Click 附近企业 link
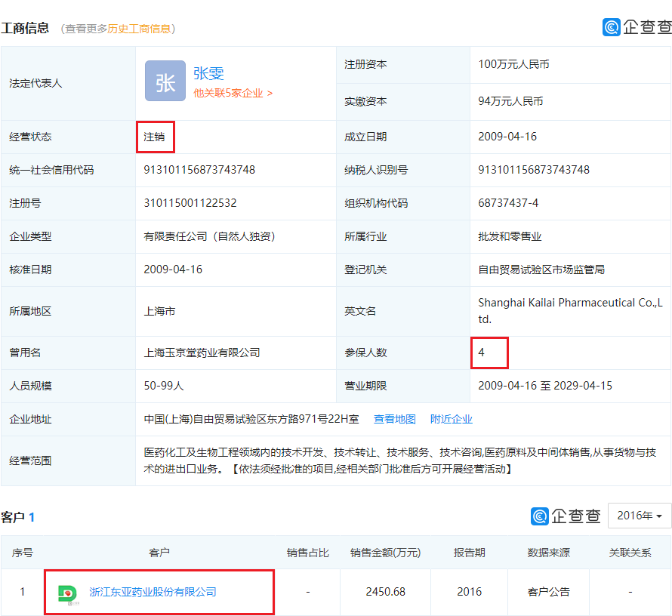672x616 pixels. tap(452, 419)
